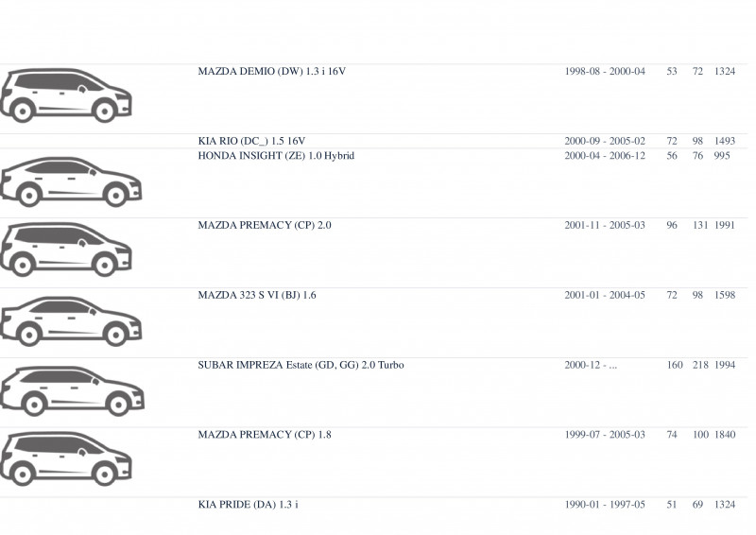Select the sedan icon beside MAZDA 323 S VI
This screenshot has height=535, width=756.
[71, 321]
